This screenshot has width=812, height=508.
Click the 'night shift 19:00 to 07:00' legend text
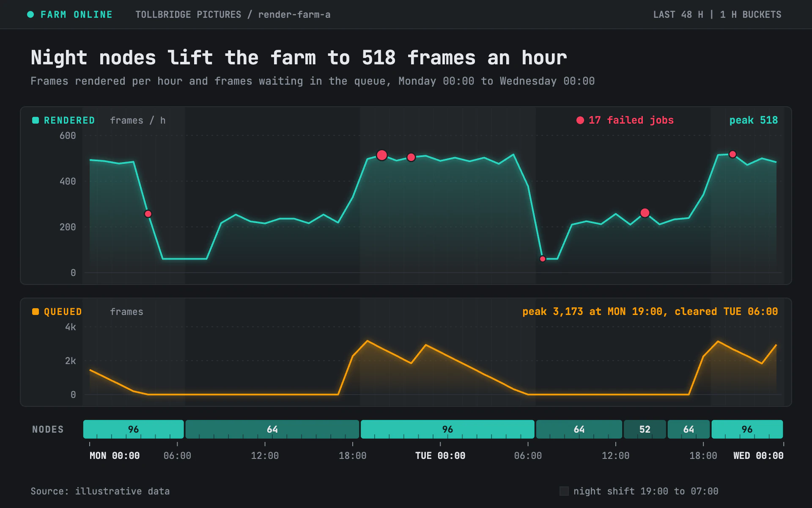646,491
